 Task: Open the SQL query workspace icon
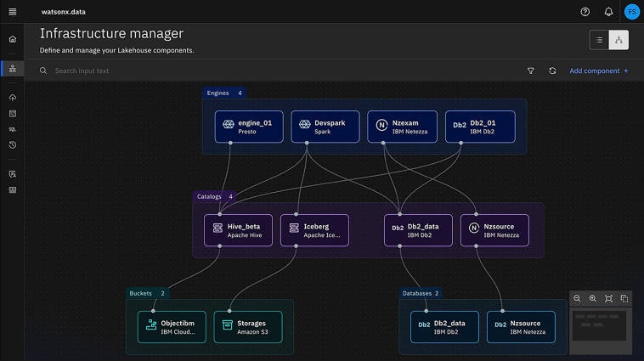[13, 129]
